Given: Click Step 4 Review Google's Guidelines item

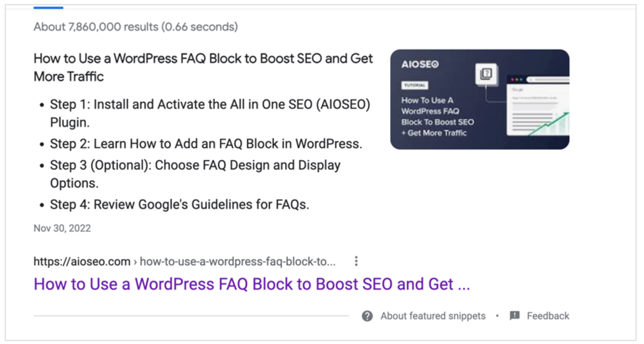Looking at the screenshot, I should [x=180, y=204].
